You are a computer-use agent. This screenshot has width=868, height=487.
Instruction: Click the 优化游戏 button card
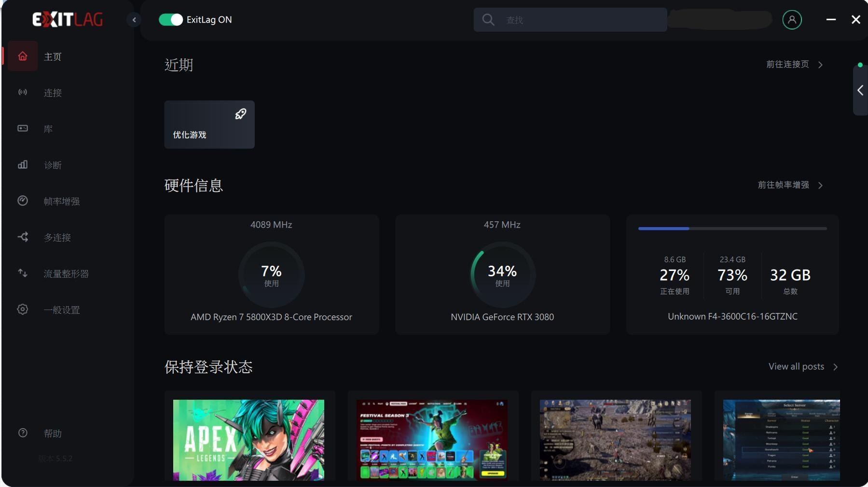[x=209, y=124]
